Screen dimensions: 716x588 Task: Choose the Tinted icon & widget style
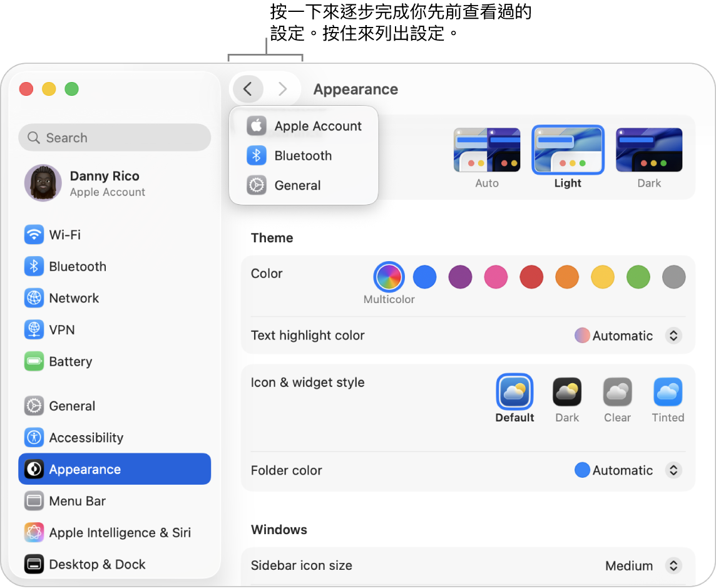click(668, 393)
